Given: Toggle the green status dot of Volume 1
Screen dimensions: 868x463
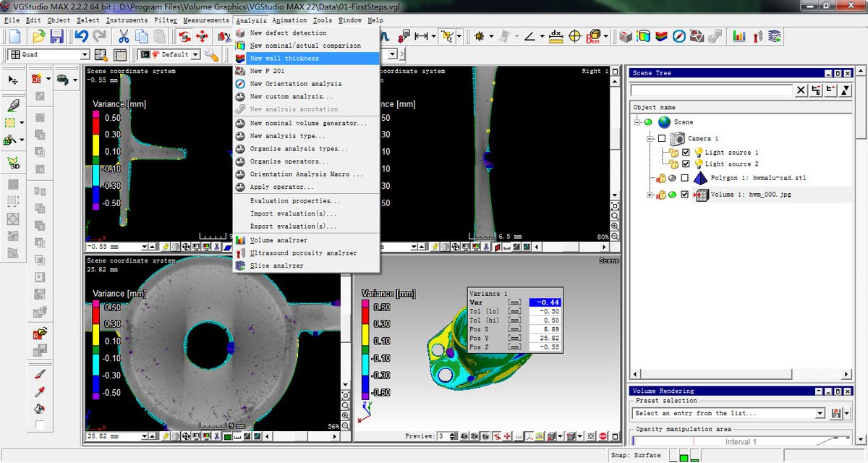Looking at the screenshot, I should tap(672, 195).
